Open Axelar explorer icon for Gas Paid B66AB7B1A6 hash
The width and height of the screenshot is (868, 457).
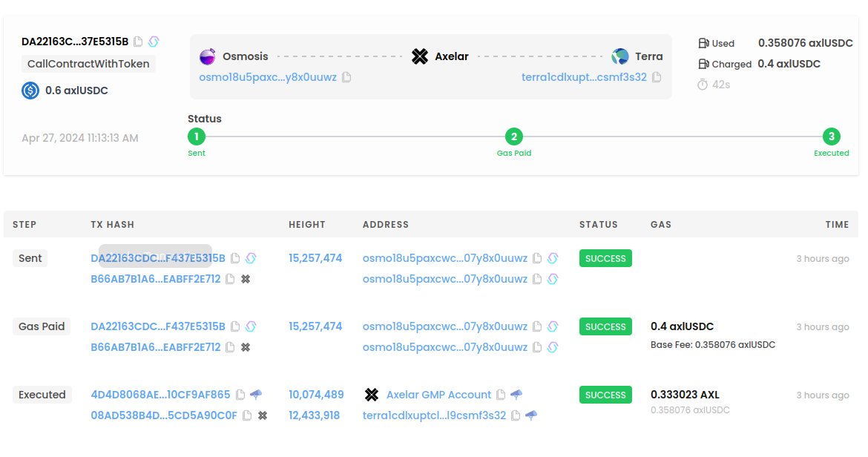click(x=246, y=347)
